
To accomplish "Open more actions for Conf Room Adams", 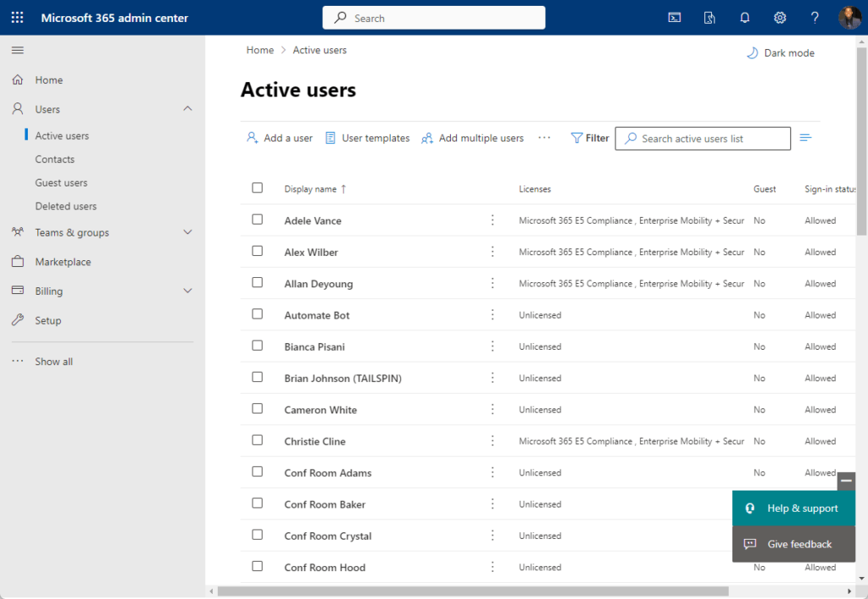I will point(492,473).
